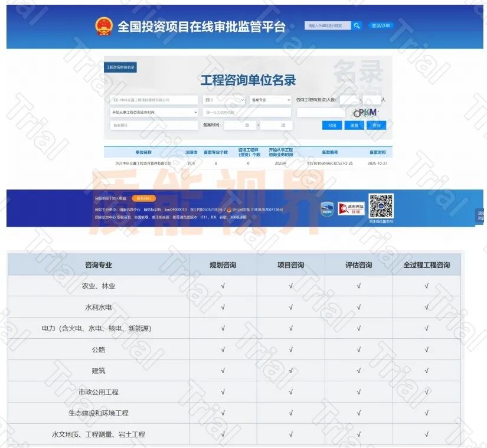The image size is (487, 448).
Task: Click the 登录/注册 button in the top bar
Action: [x=382, y=25]
